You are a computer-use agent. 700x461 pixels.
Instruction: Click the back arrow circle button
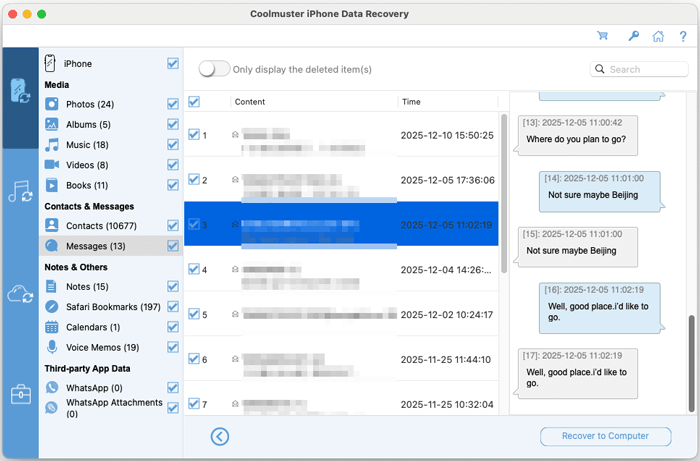coord(220,436)
